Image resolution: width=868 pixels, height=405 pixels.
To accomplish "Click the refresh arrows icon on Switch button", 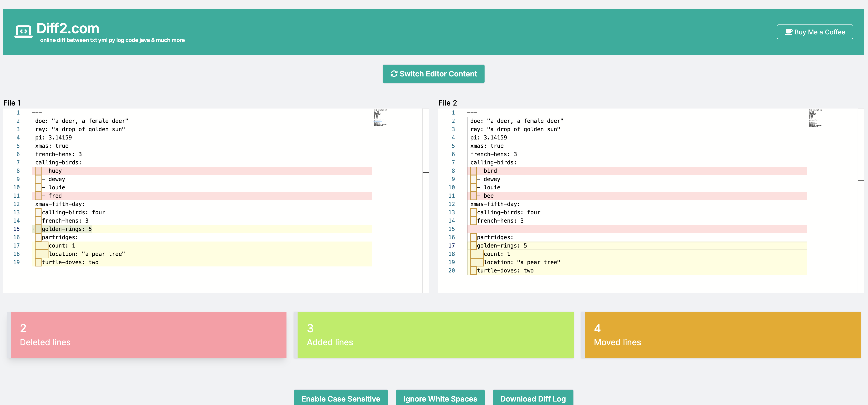I will click(x=394, y=74).
